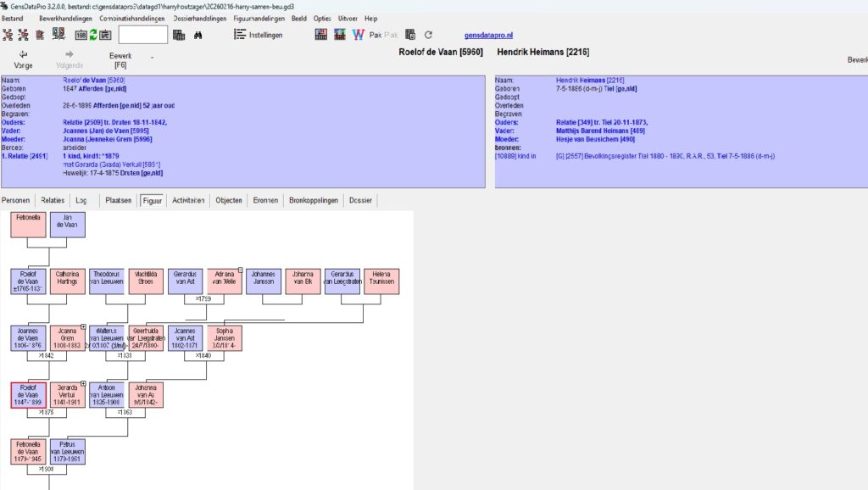Click the empty toolbar search field
The image size is (868, 490).
tap(142, 35)
